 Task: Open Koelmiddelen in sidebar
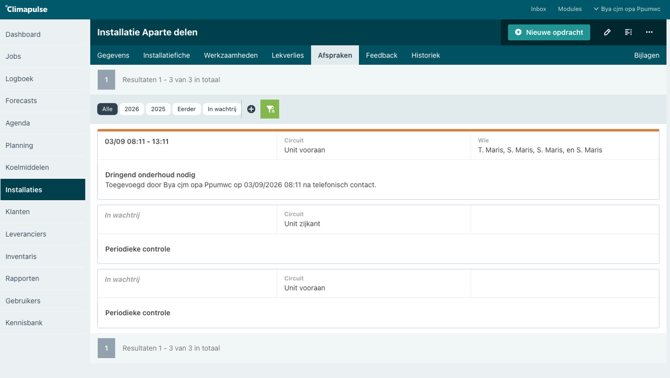click(x=43, y=167)
